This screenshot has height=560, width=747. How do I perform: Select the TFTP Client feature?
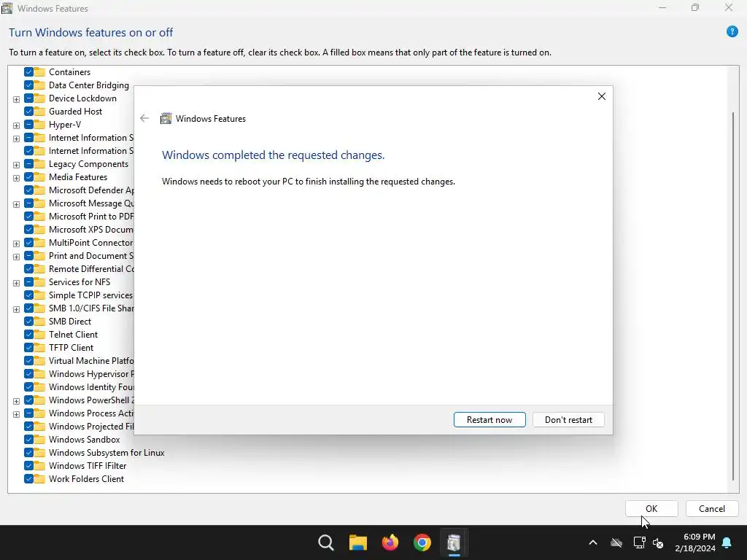click(x=71, y=348)
